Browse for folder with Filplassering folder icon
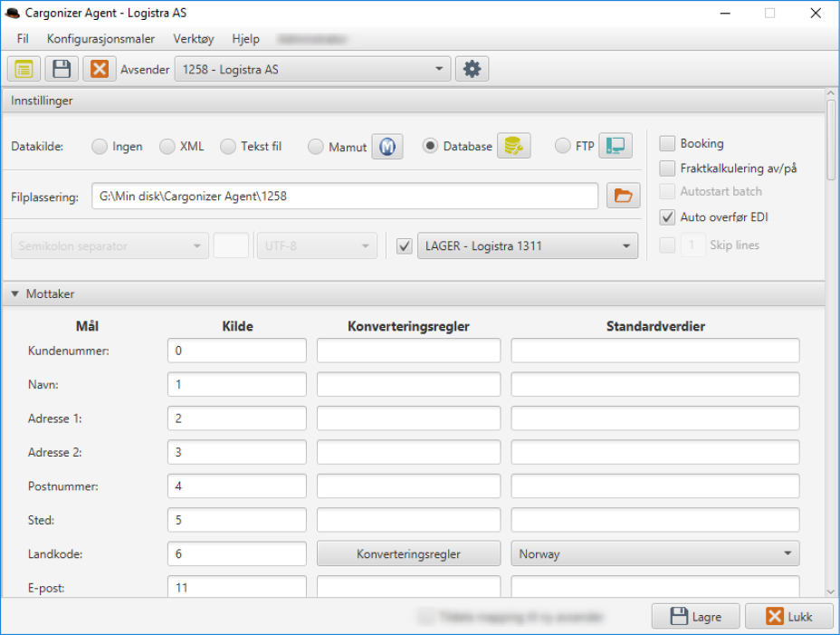840x635 pixels. (623, 196)
